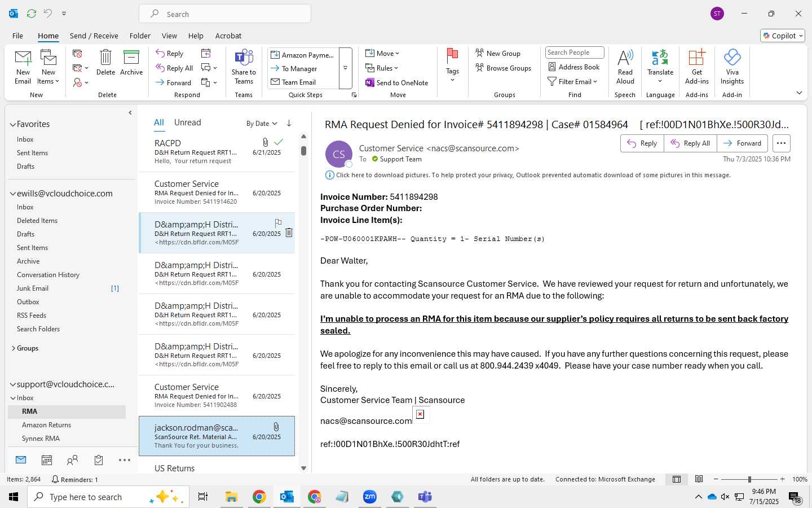Click zoom in plus button

783,479
